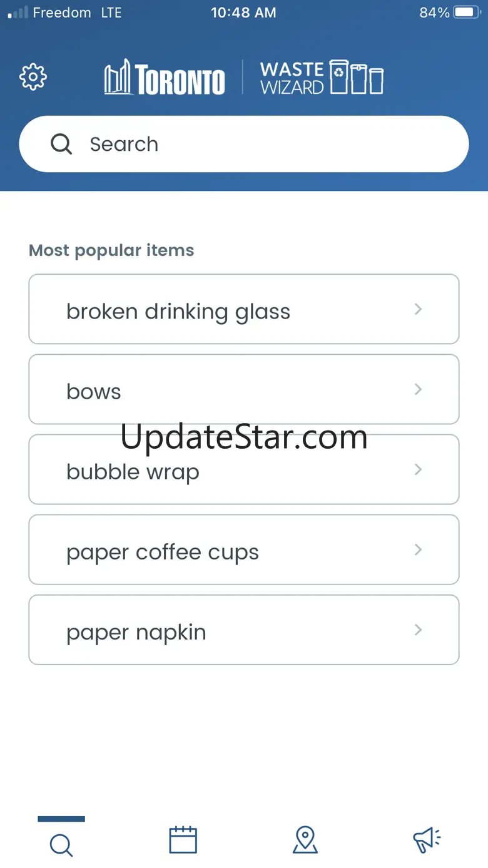Tap the Toronto city logo
The width and height of the screenshot is (488, 868).
coord(165,78)
